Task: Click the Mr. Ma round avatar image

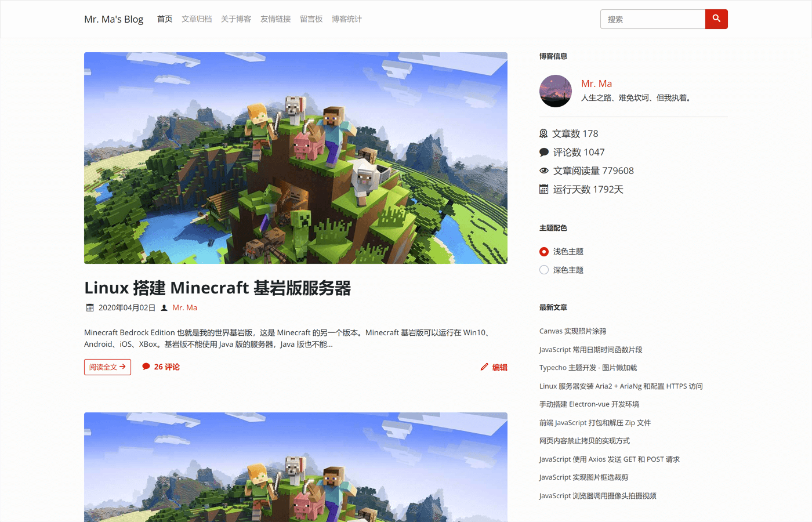Action: coord(556,91)
